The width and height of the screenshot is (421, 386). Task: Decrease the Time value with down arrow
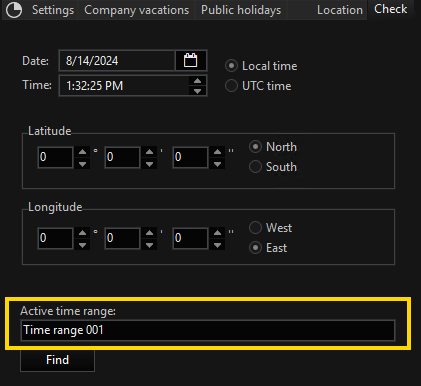point(197,91)
